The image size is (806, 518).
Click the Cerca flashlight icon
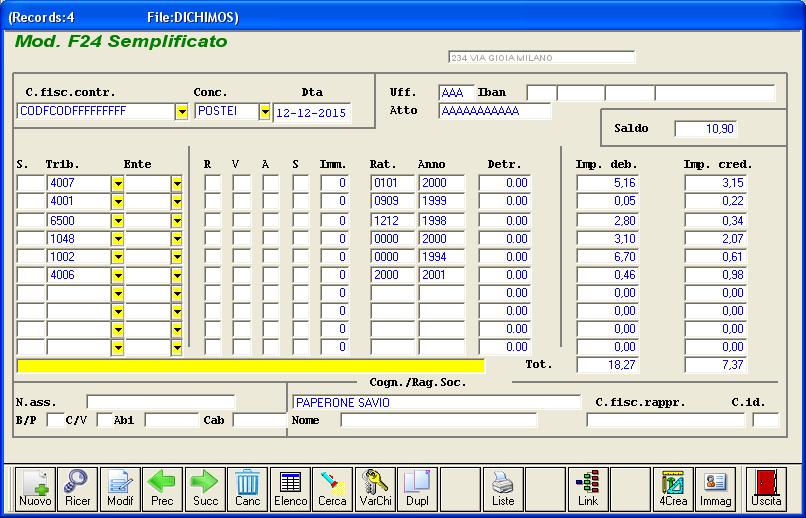tap(333, 489)
